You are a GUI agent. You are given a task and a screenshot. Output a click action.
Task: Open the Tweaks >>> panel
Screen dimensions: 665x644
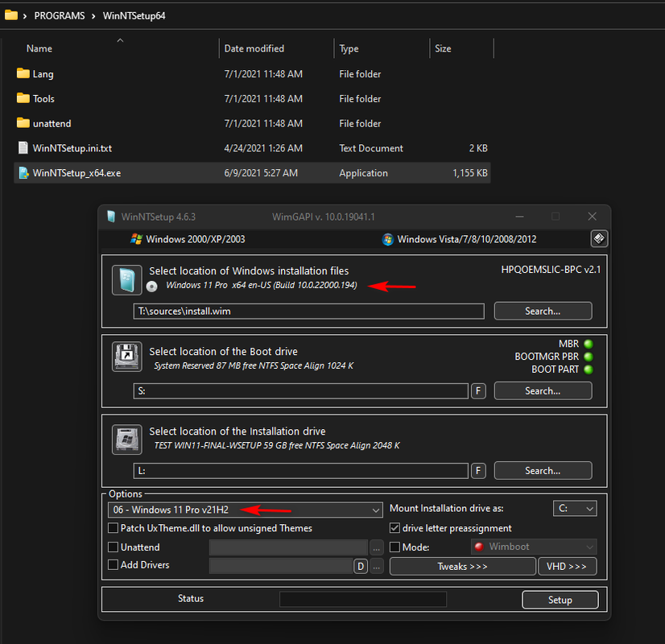pyautogui.click(x=463, y=567)
